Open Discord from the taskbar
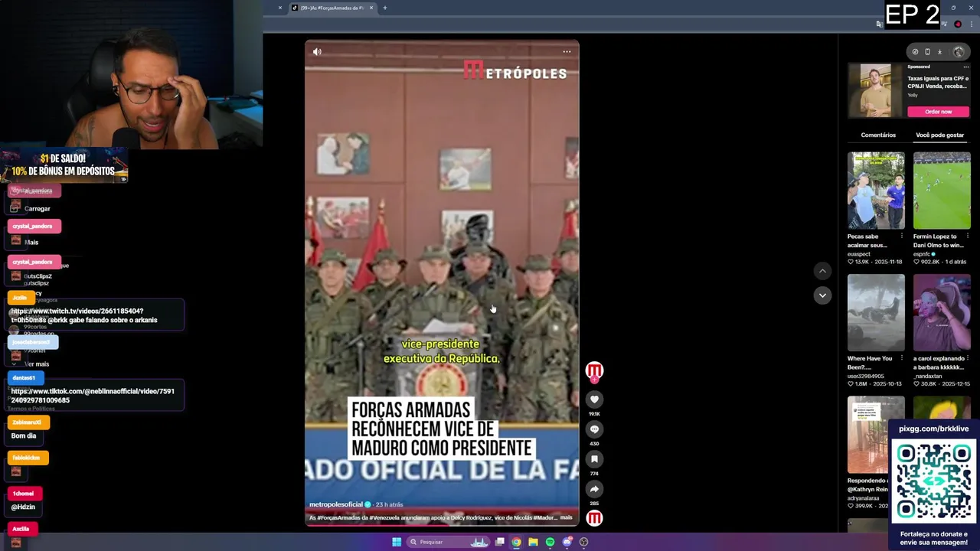980x551 pixels. pos(567,542)
